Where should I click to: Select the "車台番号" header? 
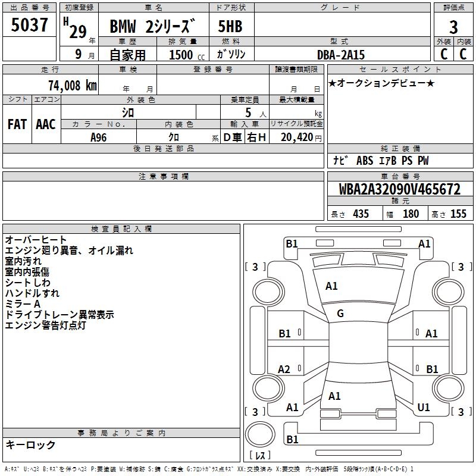tap(400, 176)
